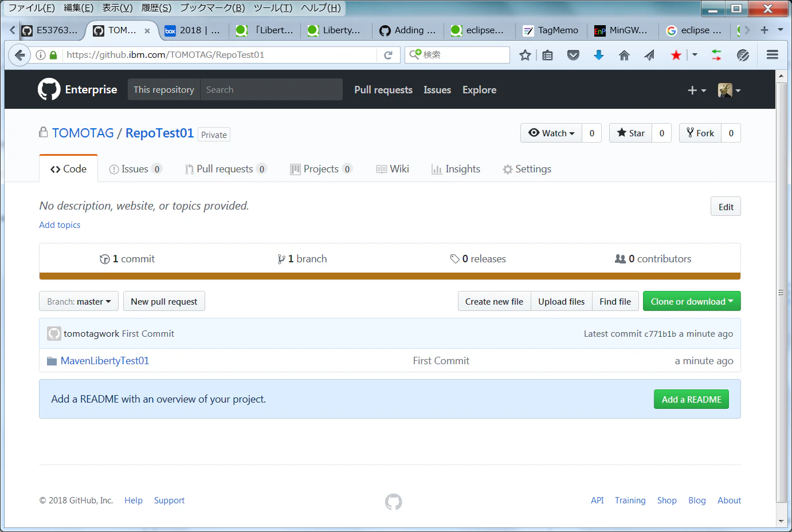Open the repository Settings tab

coord(527,169)
